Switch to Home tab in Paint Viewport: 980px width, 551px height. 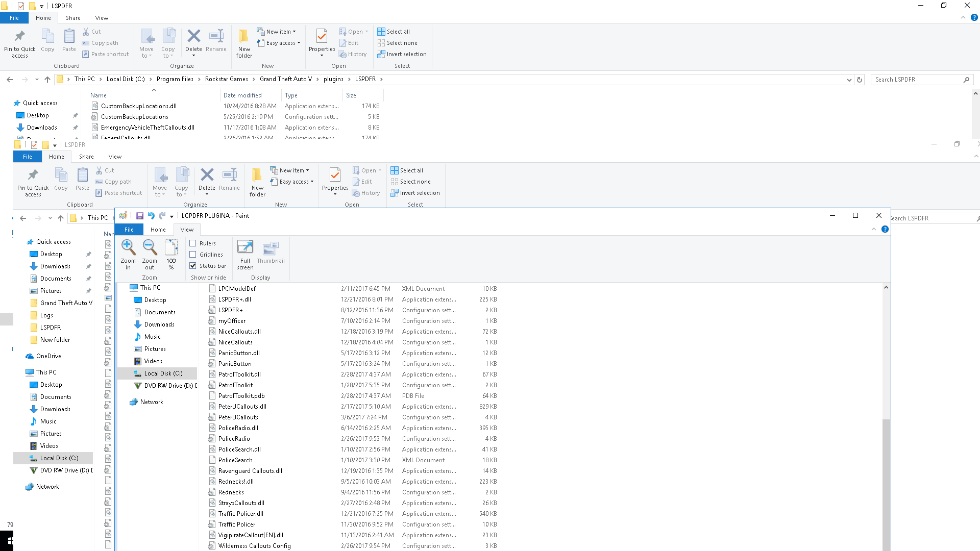[158, 230]
